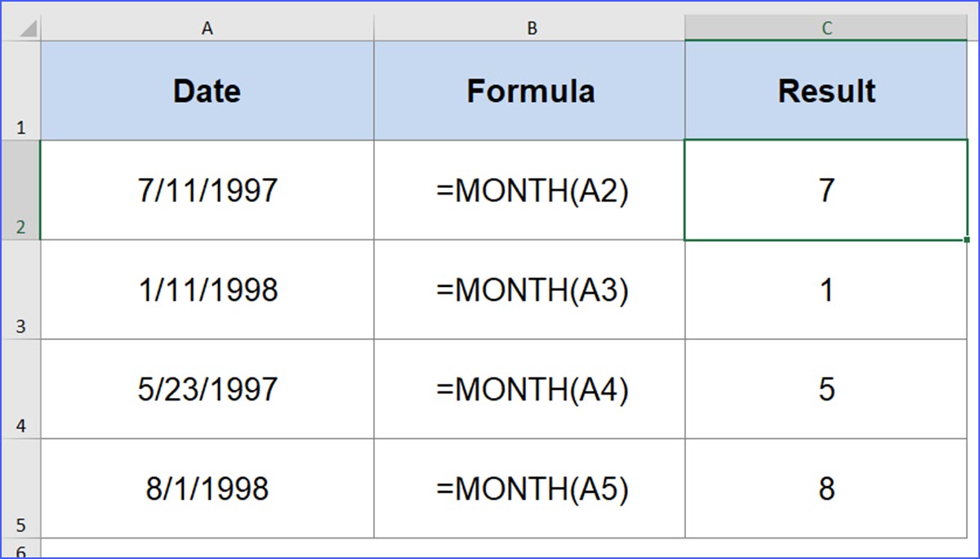Select the result cell showing 7

[x=826, y=190]
